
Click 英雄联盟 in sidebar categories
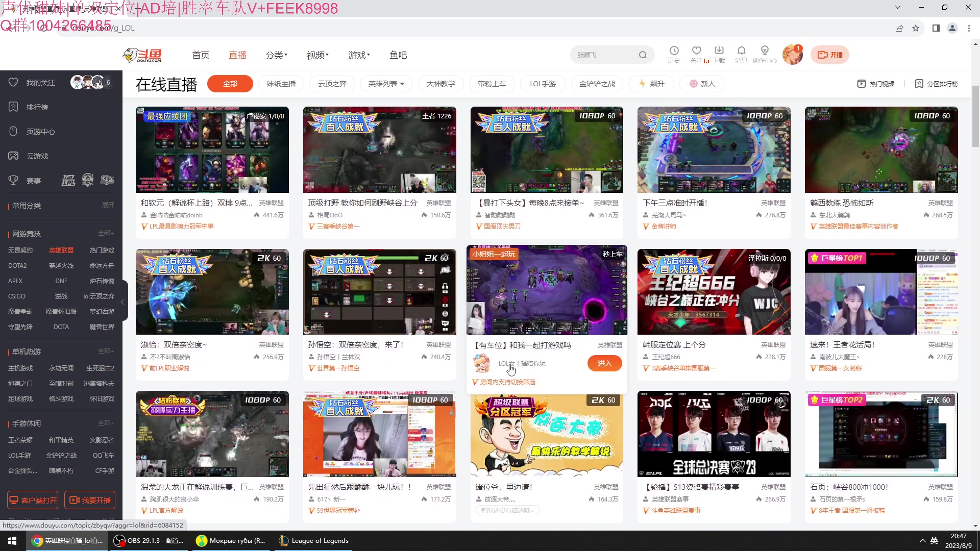[x=61, y=250]
